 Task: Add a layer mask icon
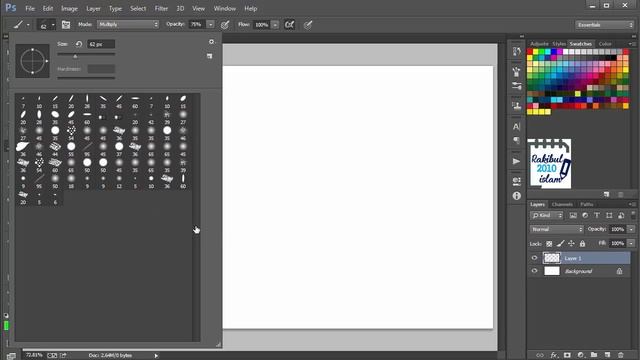pos(567,355)
